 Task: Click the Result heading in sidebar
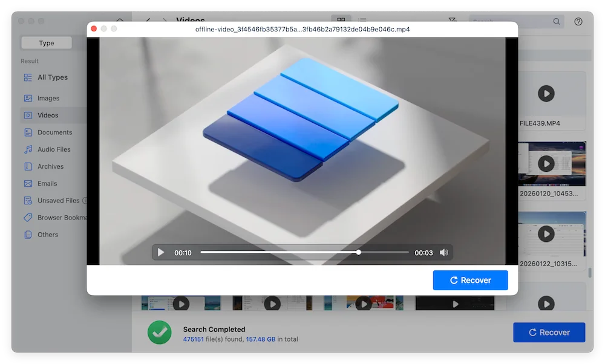30,61
